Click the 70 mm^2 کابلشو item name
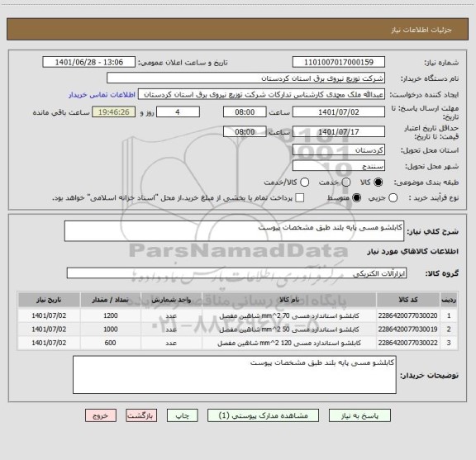 click(289, 315)
